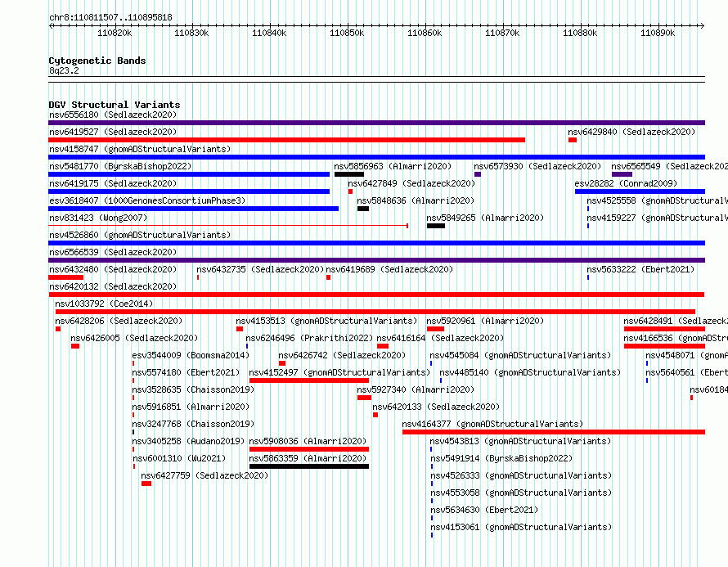Open nsv6426742 (Sedlazeck2020) label

pyautogui.click(x=342, y=355)
